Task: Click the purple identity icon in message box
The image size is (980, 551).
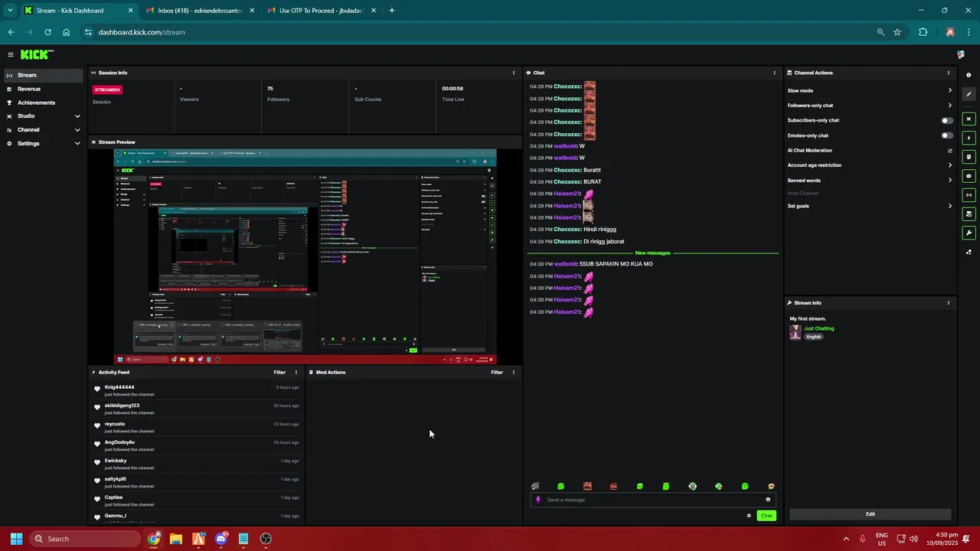Action: click(537, 500)
